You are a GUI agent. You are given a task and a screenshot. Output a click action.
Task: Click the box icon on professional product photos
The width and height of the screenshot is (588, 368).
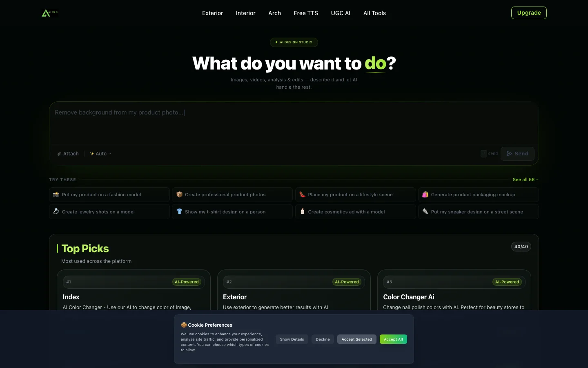[x=179, y=195]
